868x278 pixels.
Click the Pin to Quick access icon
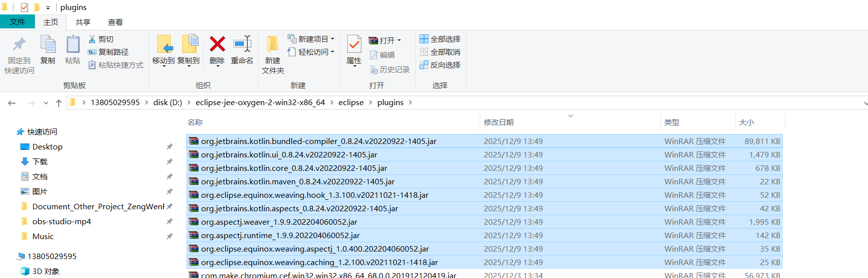click(x=19, y=44)
